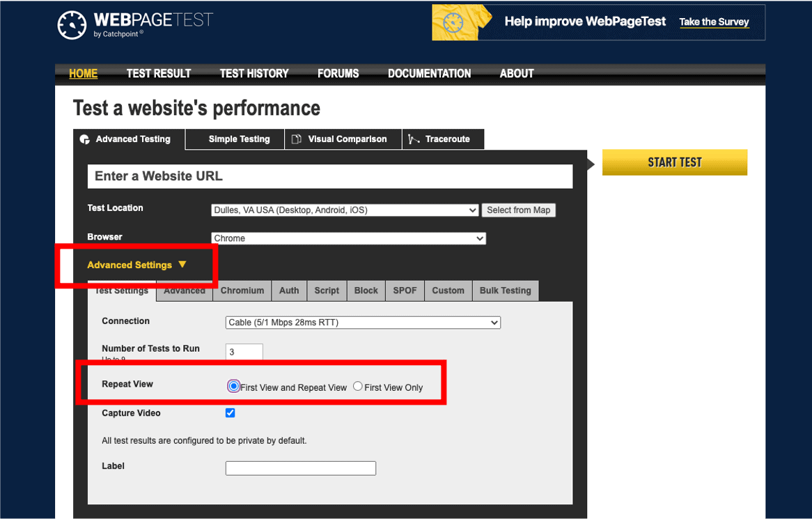Click the Label text input field

(x=300, y=468)
